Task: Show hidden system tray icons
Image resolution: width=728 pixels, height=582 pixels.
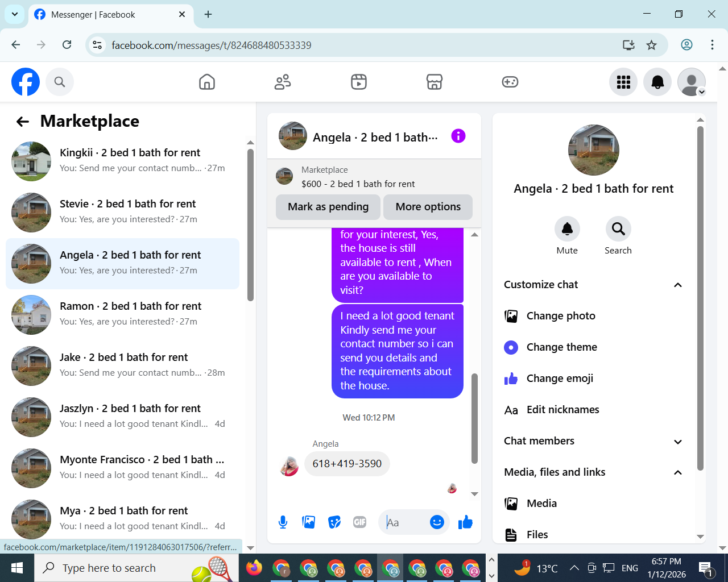Action: coord(574,568)
